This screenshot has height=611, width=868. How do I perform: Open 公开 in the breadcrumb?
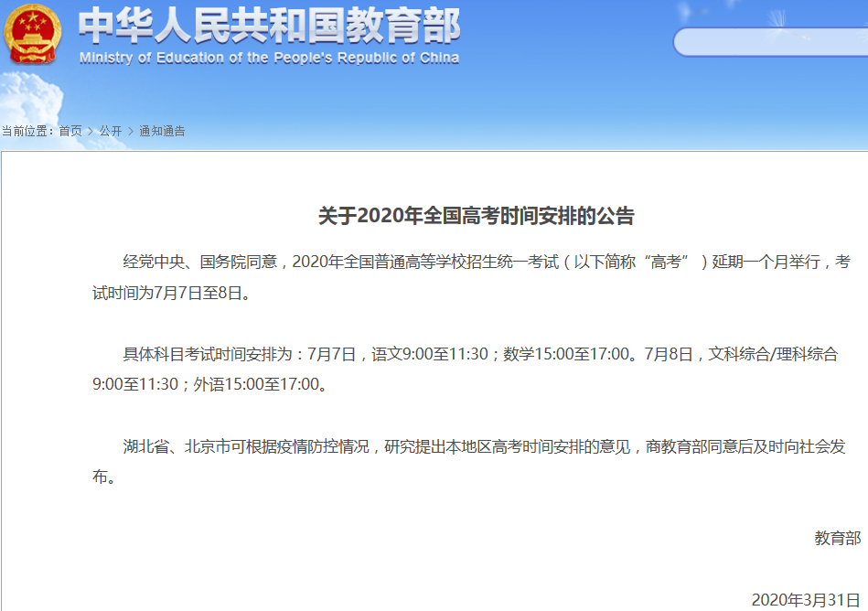pyautogui.click(x=111, y=131)
